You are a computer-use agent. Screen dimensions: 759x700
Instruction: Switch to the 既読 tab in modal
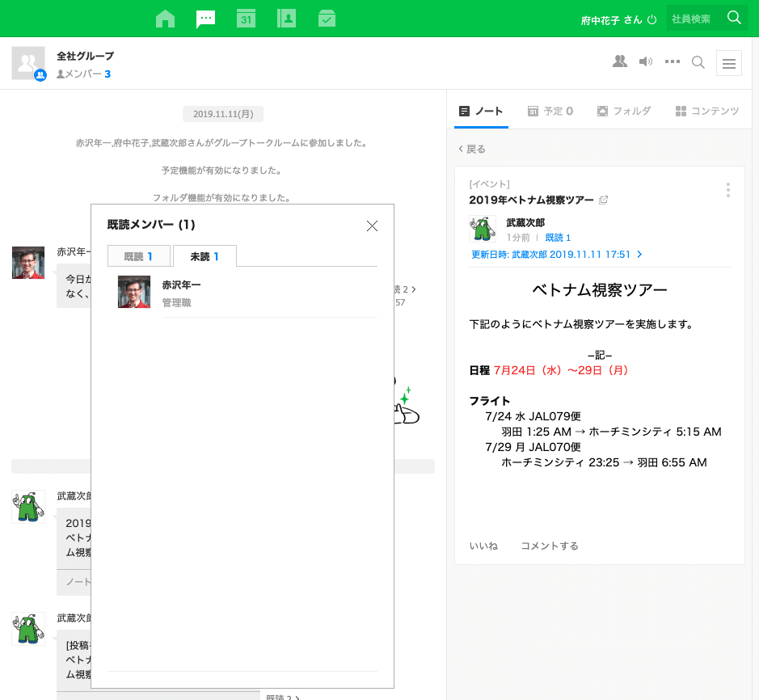pyautogui.click(x=138, y=255)
